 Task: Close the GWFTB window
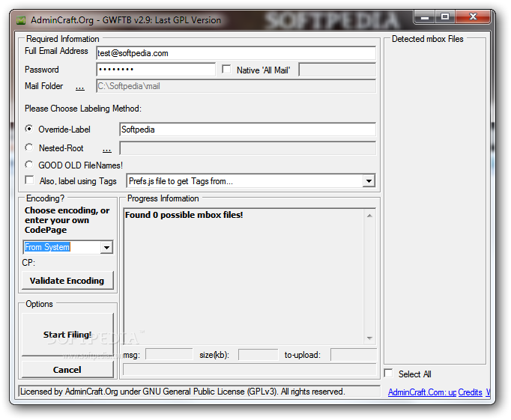tap(473, 17)
